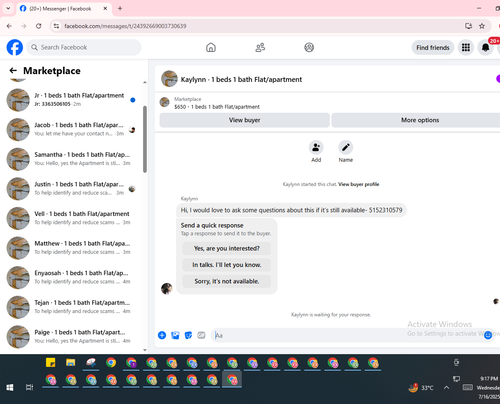
Task: Attach a photo with the image icon
Action: (x=175, y=335)
